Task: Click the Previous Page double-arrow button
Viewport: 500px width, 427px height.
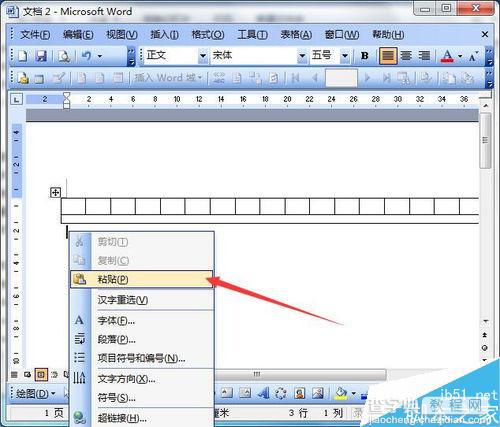Action: pos(485,335)
